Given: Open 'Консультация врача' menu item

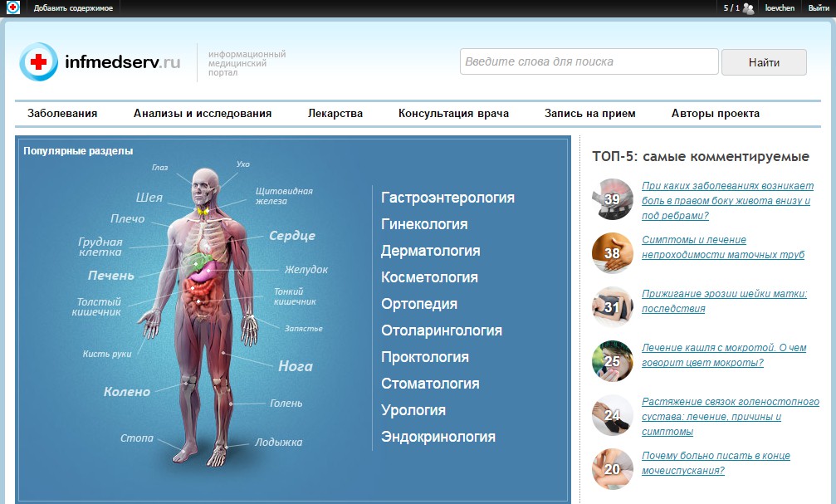Looking at the screenshot, I should 454,113.
